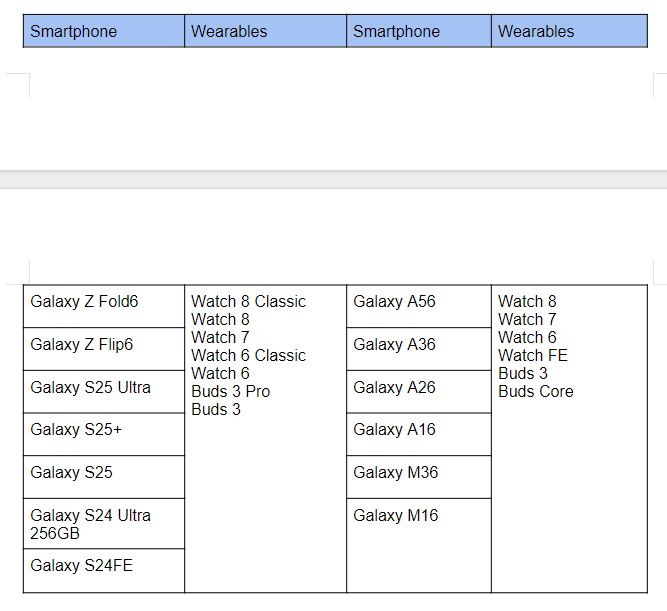Click the Watch FE line

(x=533, y=355)
